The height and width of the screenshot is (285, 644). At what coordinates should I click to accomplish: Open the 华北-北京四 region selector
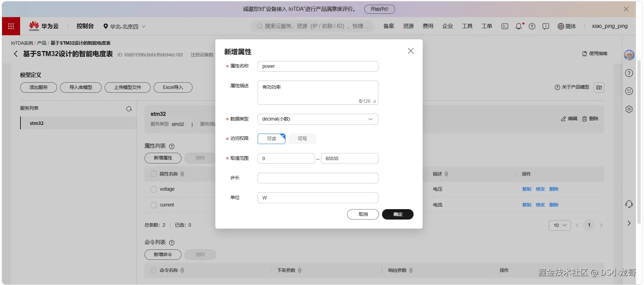[124, 26]
